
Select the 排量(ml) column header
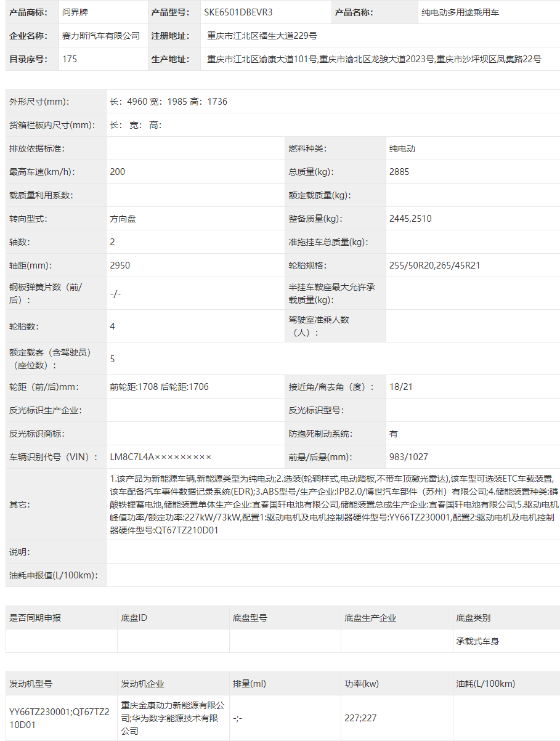(x=250, y=684)
